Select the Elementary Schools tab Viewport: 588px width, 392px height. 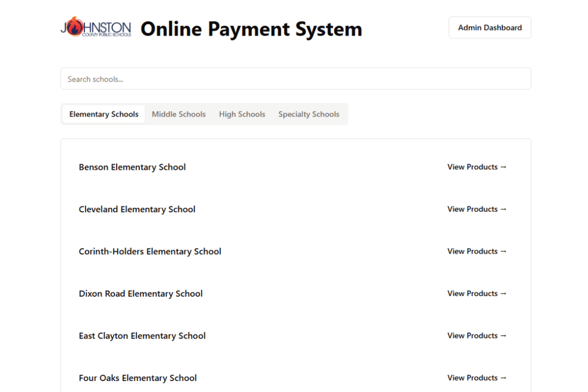click(x=103, y=114)
